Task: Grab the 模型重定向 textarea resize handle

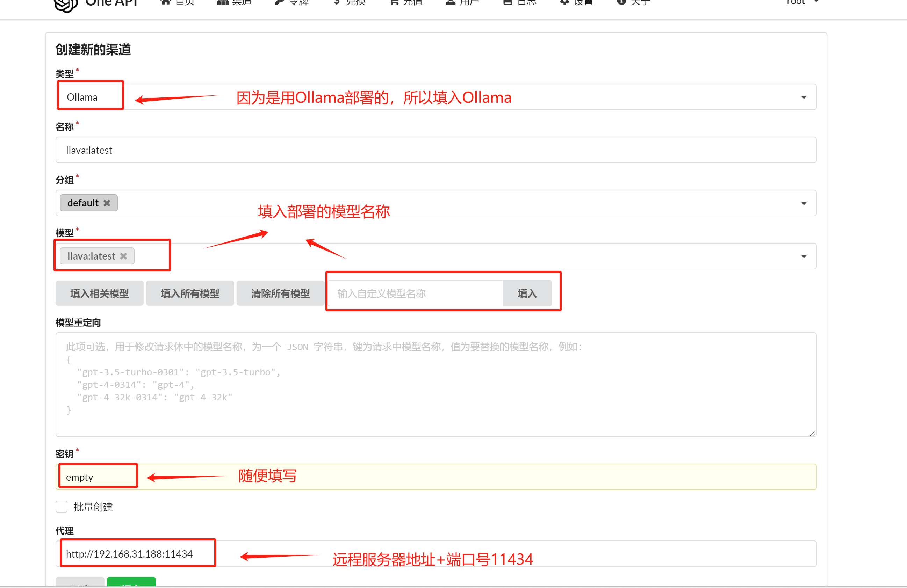Action: [812, 433]
